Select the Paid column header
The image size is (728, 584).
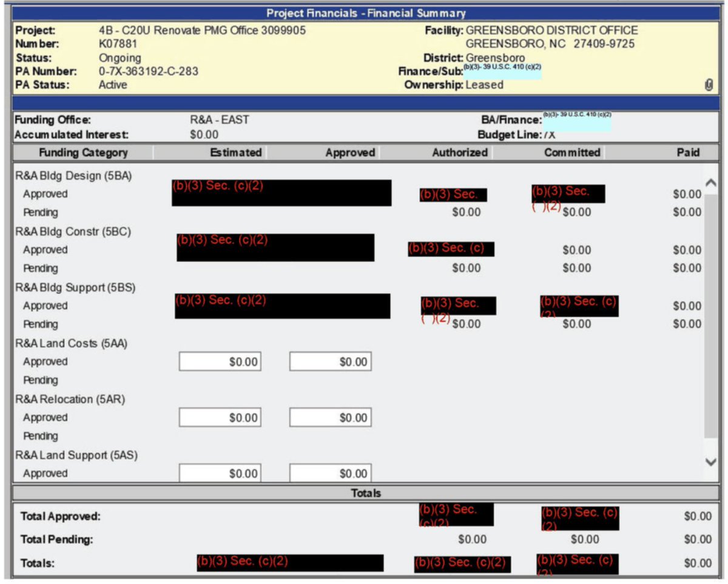pyautogui.click(x=688, y=153)
